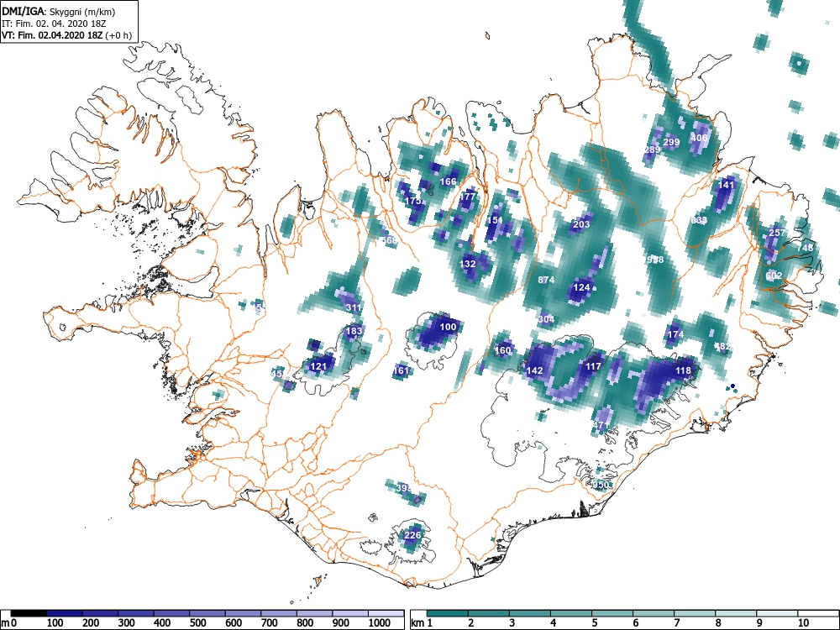Click the 950 value near the south coast

601,485
